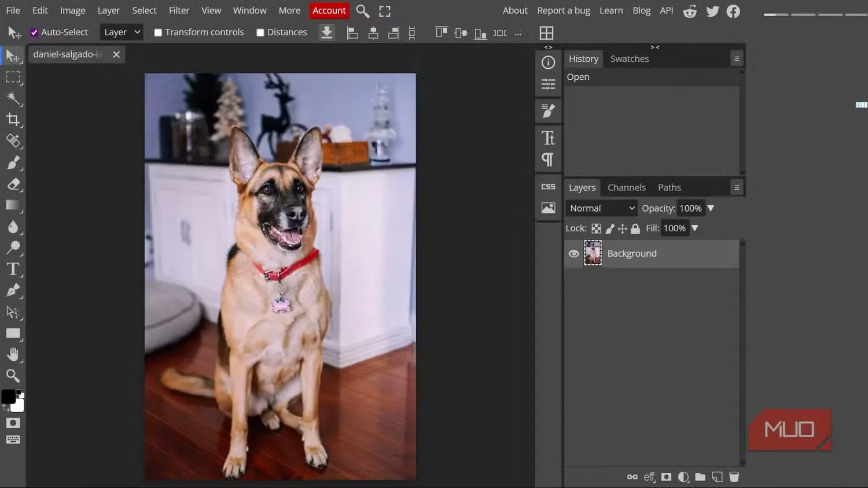Open the Character panel icon
868x488 pixels.
(548, 138)
